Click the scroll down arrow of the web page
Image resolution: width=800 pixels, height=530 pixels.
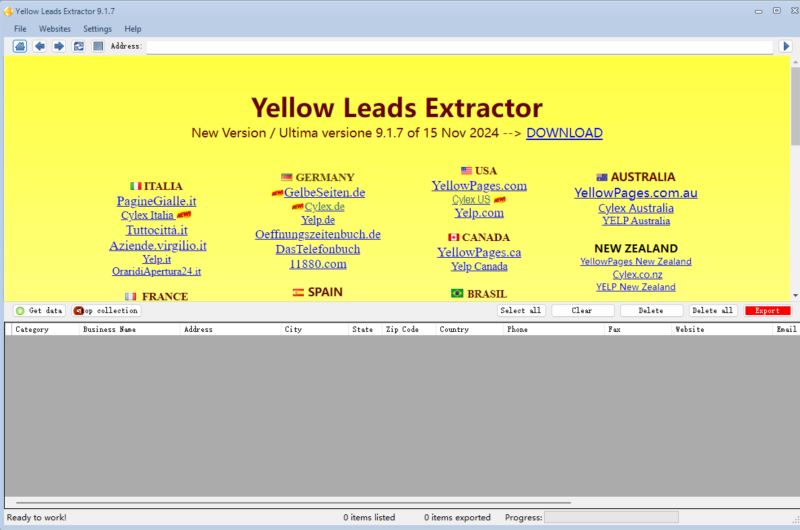pyautogui.click(x=795, y=296)
